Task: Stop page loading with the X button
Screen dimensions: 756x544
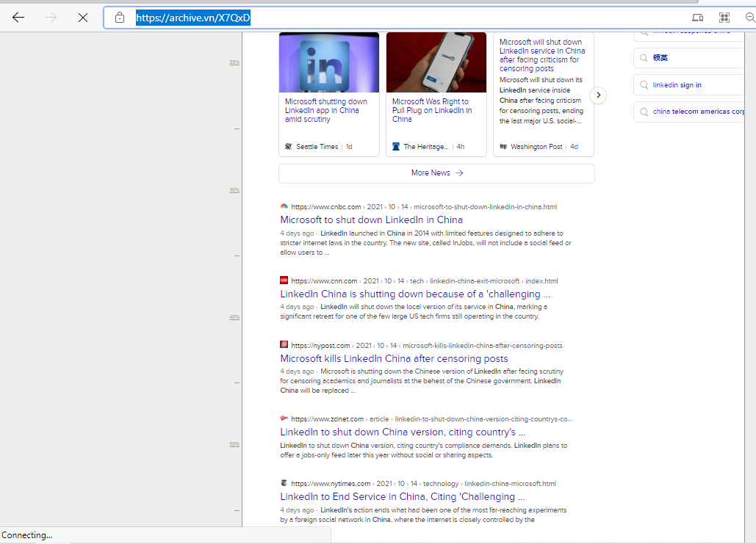Action: coord(83,18)
